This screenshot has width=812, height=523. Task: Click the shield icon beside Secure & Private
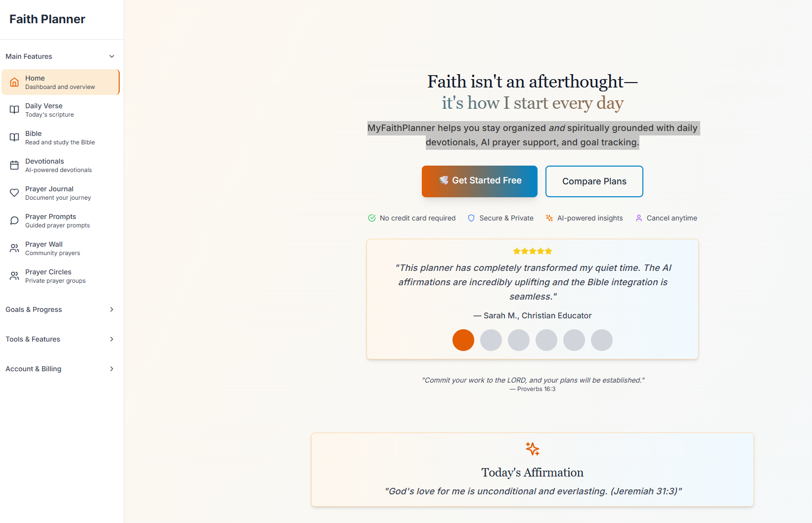471,218
